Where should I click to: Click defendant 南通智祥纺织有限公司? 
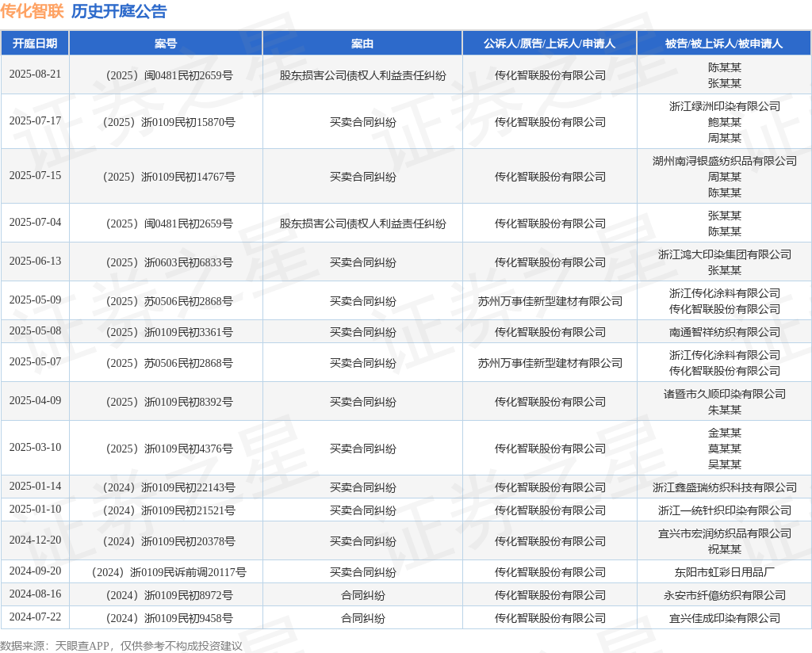pos(725,332)
